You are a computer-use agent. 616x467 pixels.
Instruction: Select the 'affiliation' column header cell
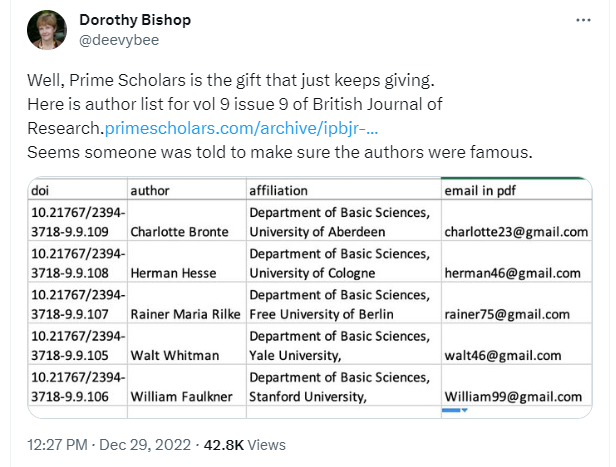[x=342, y=190]
